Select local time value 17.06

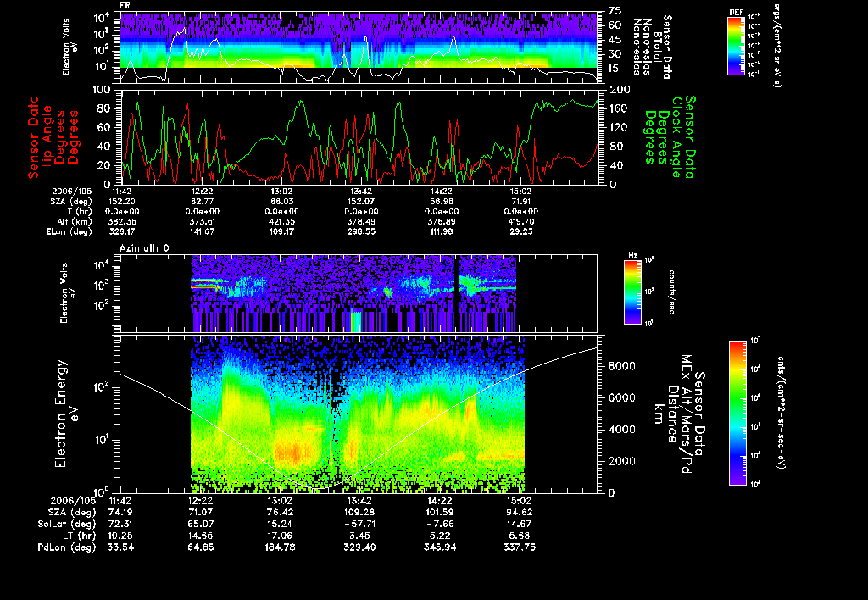pyautogui.click(x=280, y=536)
